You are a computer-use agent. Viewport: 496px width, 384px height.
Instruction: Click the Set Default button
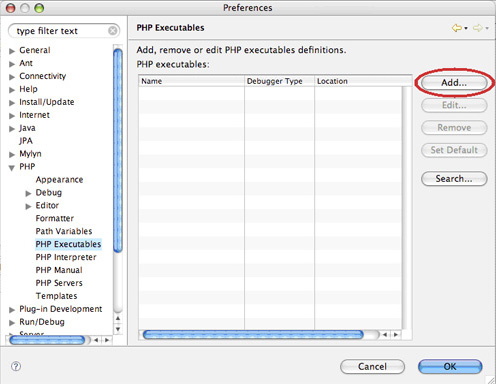point(454,150)
